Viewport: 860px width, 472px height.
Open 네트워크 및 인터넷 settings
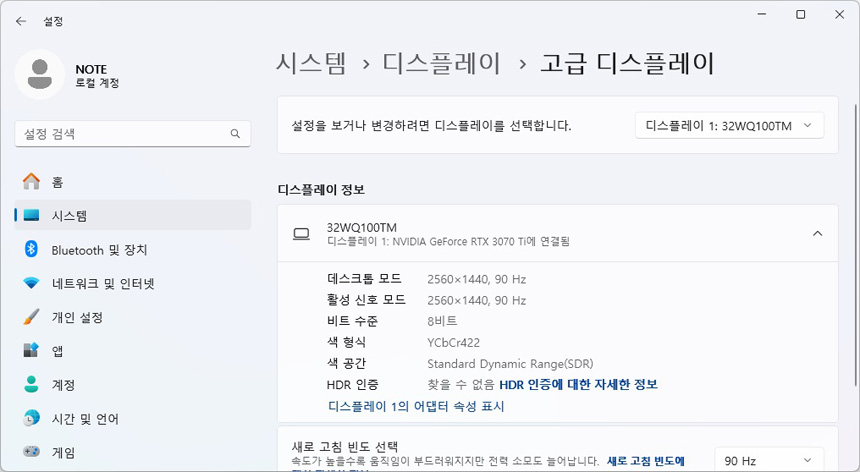pyautogui.click(x=103, y=283)
